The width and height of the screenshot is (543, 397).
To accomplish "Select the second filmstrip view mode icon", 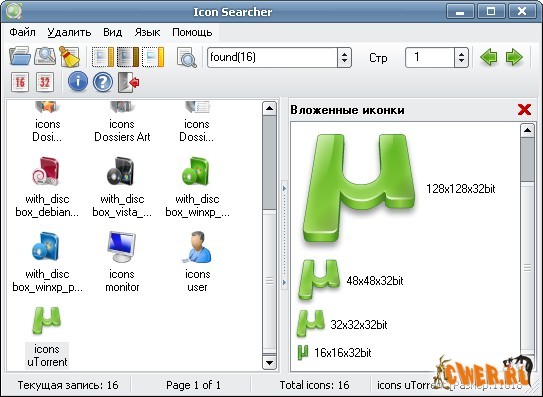I will click(128, 57).
